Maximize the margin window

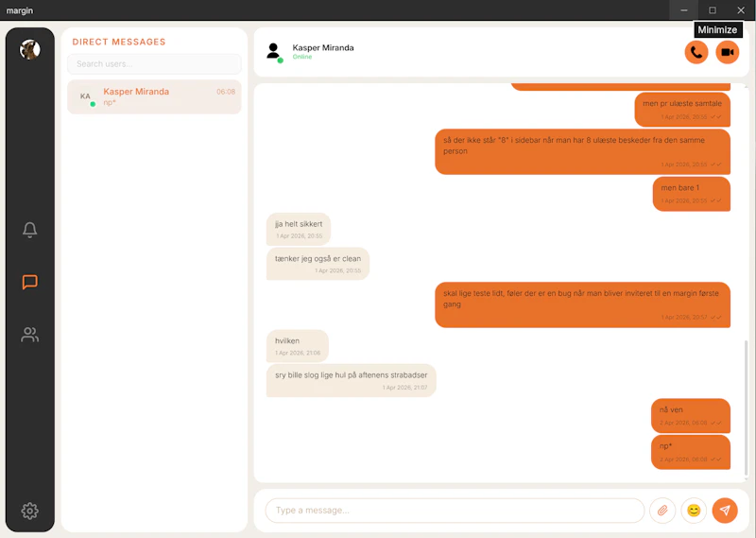pos(713,10)
